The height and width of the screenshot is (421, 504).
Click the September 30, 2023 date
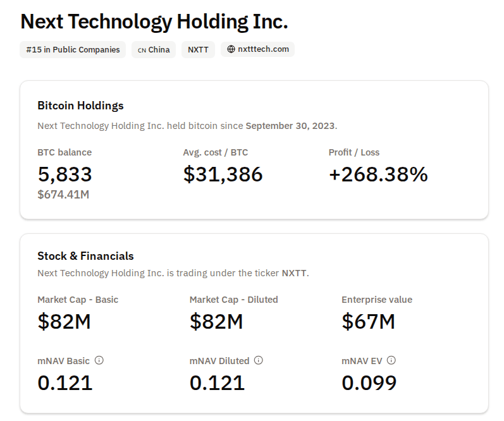(x=290, y=125)
